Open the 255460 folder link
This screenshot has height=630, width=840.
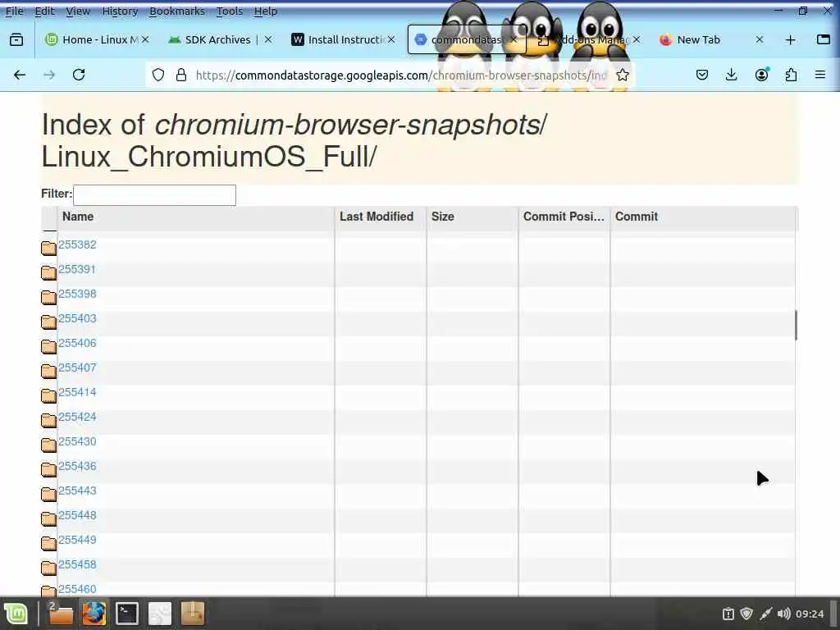click(77, 590)
